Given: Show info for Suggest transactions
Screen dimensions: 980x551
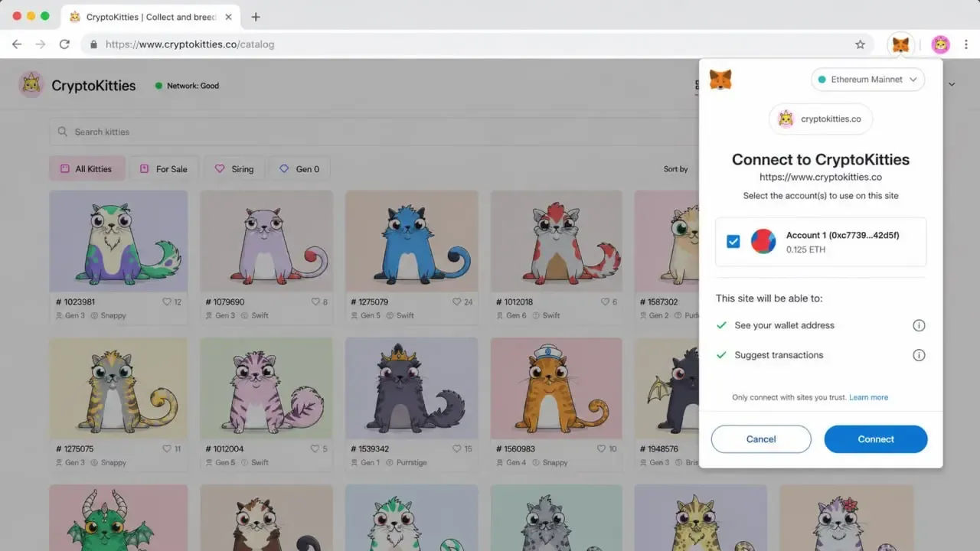Looking at the screenshot, I should [919, 355].
